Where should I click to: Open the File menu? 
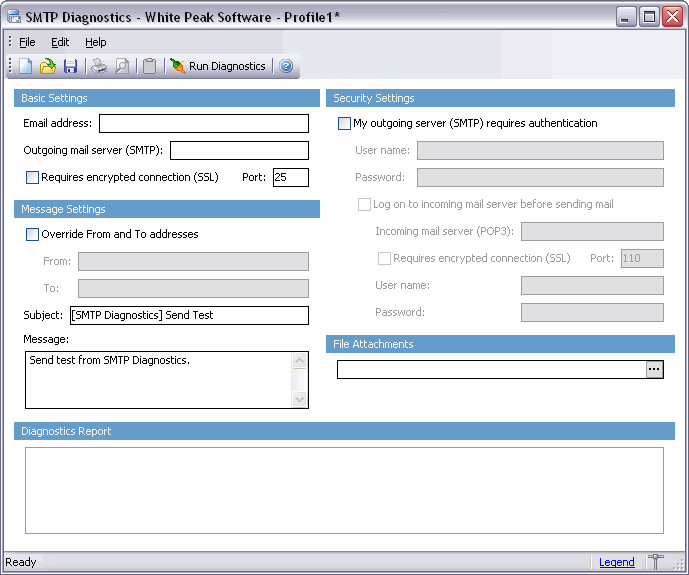click(27, 42)
